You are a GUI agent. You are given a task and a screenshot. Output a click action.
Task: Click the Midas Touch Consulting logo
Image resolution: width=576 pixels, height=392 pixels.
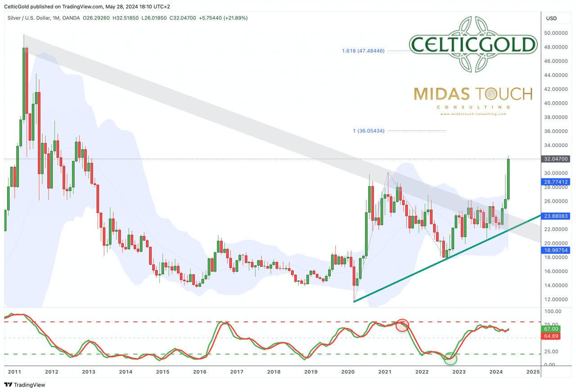[x=473, y=101]
